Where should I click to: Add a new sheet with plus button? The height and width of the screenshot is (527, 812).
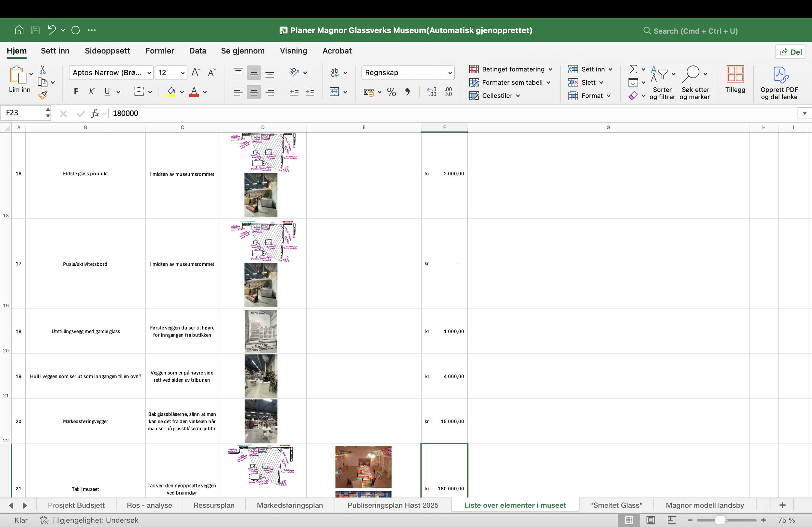782,505
